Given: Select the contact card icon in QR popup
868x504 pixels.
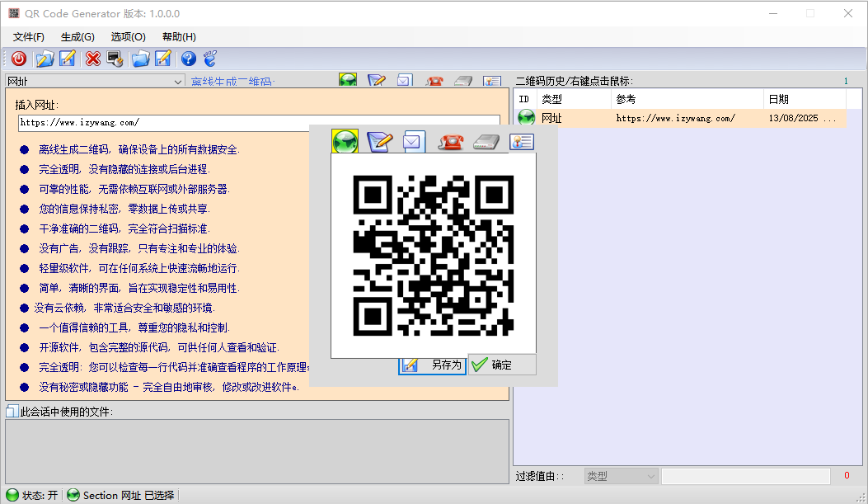Looking at the screenshot, I should (x=522, y=142).
